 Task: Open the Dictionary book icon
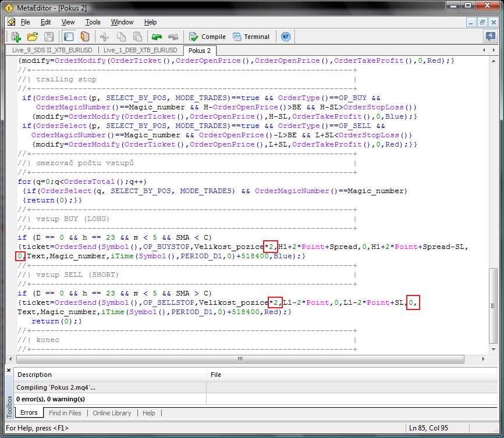pyautogui.click(x=85, y=37)
